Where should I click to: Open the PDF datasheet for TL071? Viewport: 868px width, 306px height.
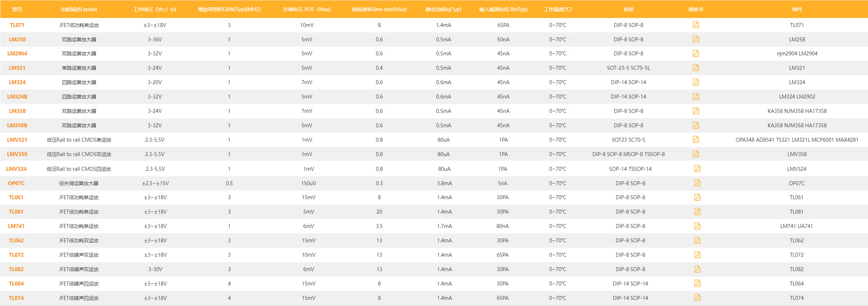tap(696, 25)
